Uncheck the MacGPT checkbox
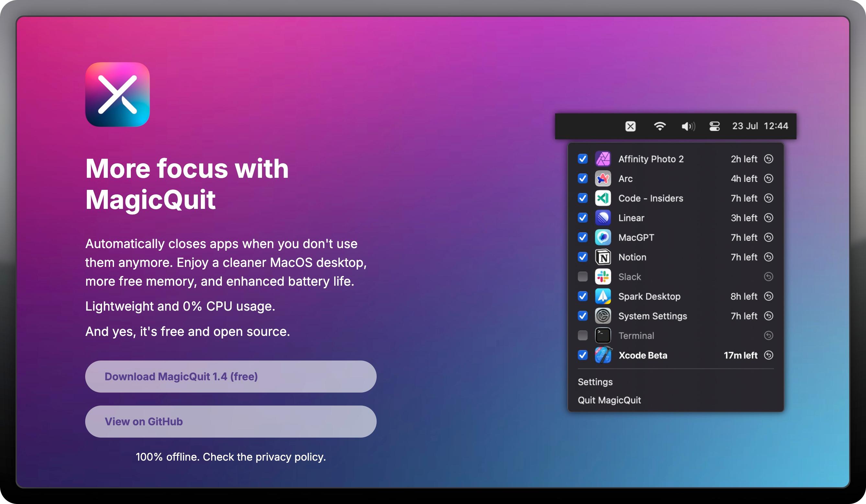The height and width of the screenshot is (504, 866). click(583, 237)
